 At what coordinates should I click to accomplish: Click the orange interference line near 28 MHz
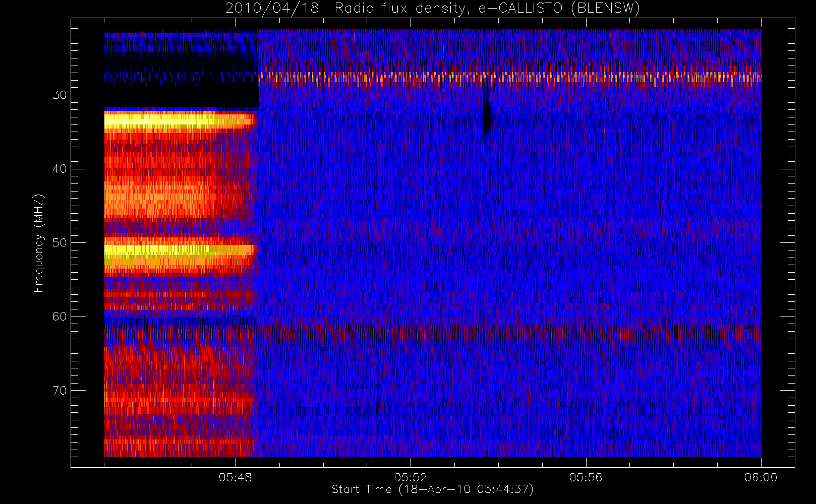pos(509,78)
